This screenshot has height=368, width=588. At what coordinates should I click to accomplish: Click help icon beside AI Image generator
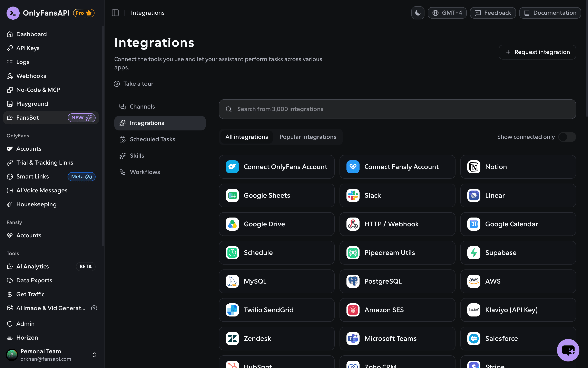[x=94, y=308]
